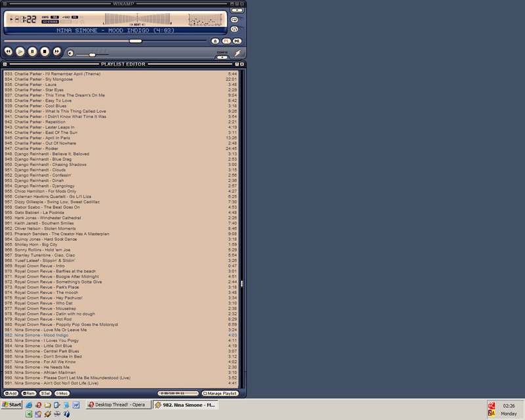
Task: Toggle the ML media library button
Action: tap(237, 41)
